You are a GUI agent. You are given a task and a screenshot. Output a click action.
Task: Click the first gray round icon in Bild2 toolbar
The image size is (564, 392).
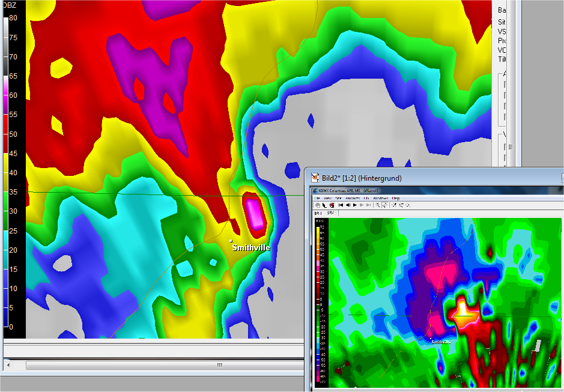coord(318,205)
